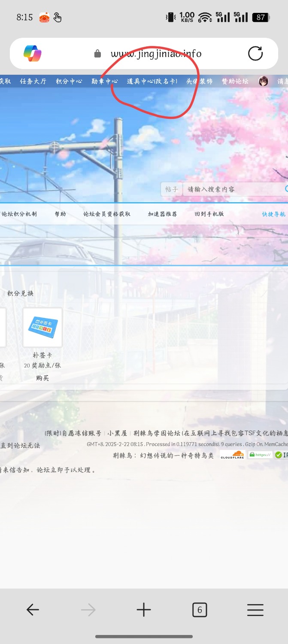Open 加速器推荐 link
288x644 pixels.
click(162, 214)
